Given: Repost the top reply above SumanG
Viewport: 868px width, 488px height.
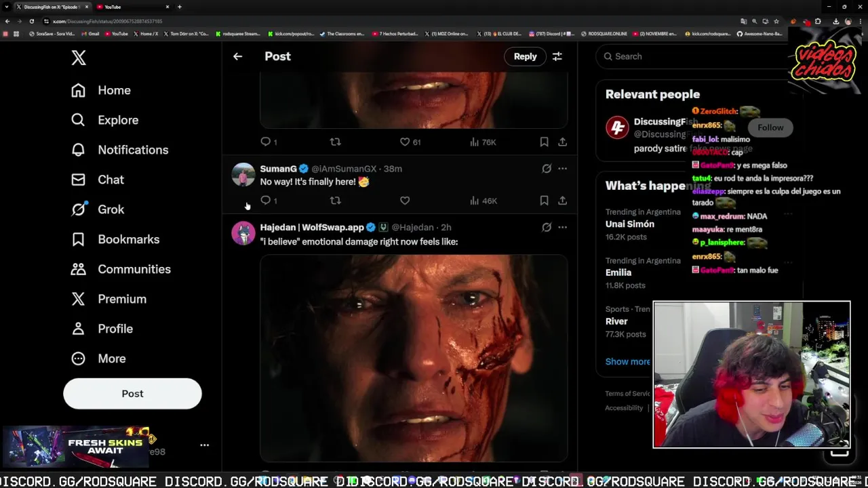Looking at the screenshot, I should click(x=335, y=142).
